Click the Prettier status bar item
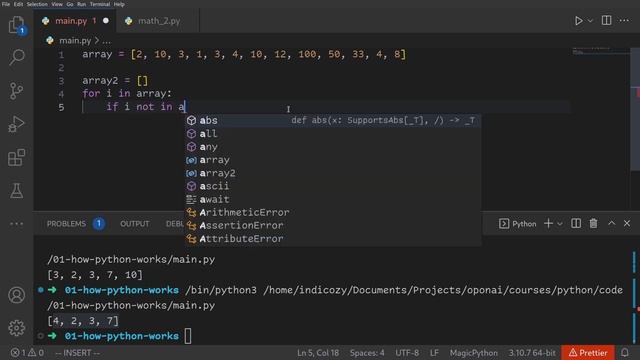This screenshot has width=640, height=360. point(588,353)
